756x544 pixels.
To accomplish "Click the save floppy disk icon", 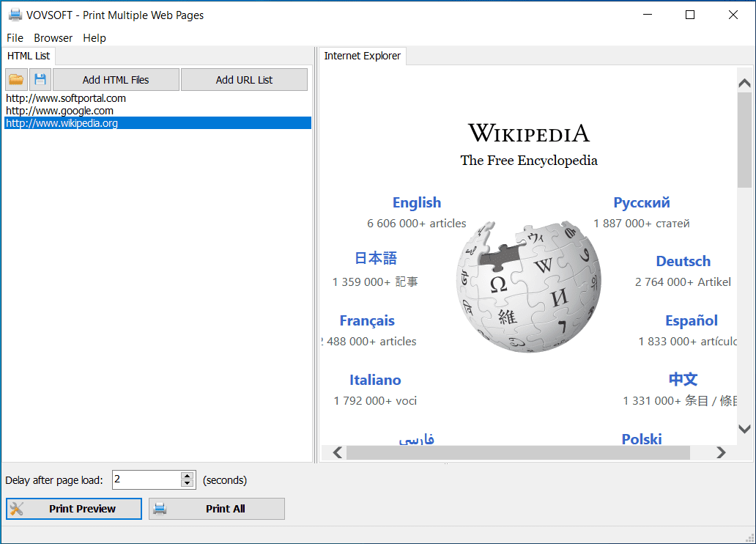I will tap(40, 80).
